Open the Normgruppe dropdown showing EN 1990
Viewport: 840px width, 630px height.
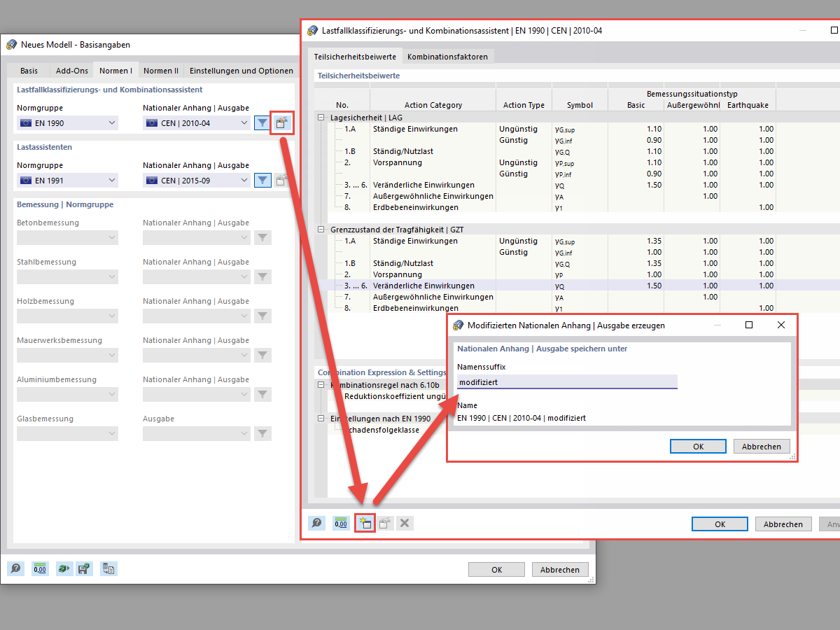pyautogui.click(x=65, y=122)
